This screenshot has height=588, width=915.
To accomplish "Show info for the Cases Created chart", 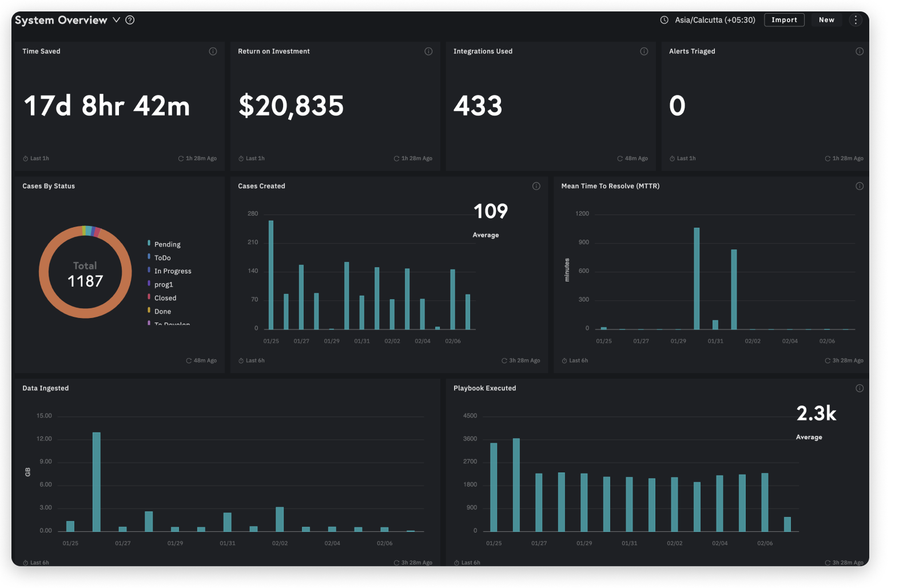I will [x=536, y=186].
